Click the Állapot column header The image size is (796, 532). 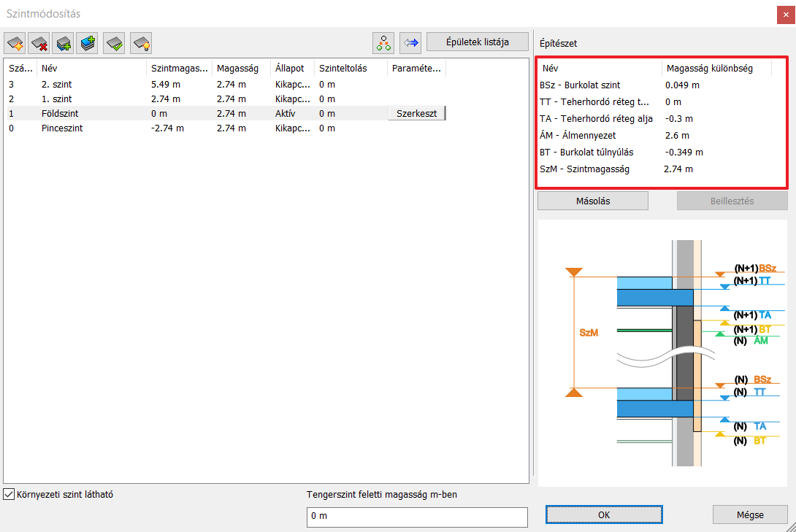(x=291, y=68)
